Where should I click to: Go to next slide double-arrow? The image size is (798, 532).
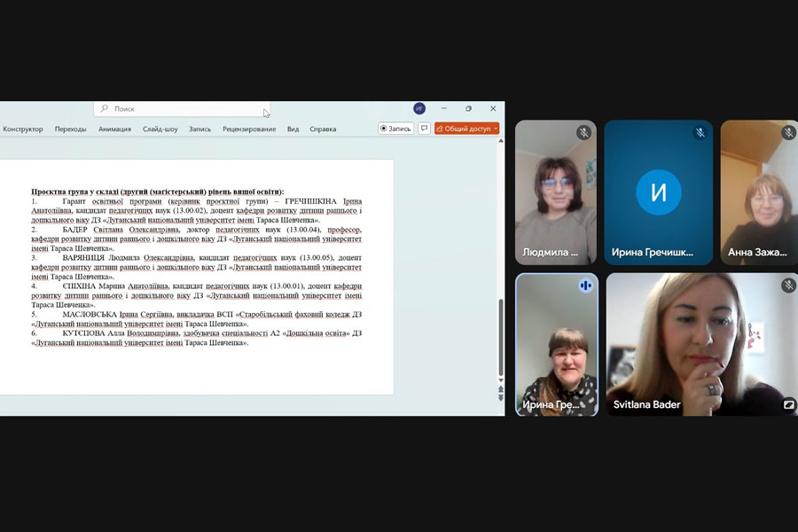(501, 397)
